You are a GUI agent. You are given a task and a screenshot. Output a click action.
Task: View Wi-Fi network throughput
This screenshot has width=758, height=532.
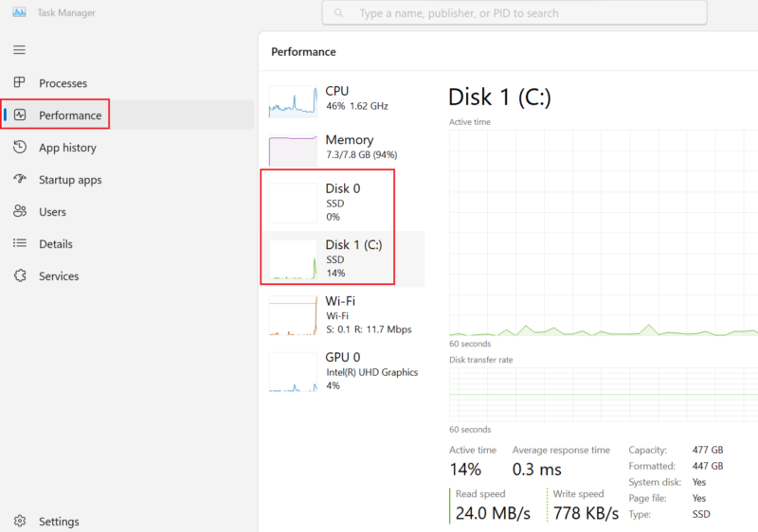click(x=342, y=315)
